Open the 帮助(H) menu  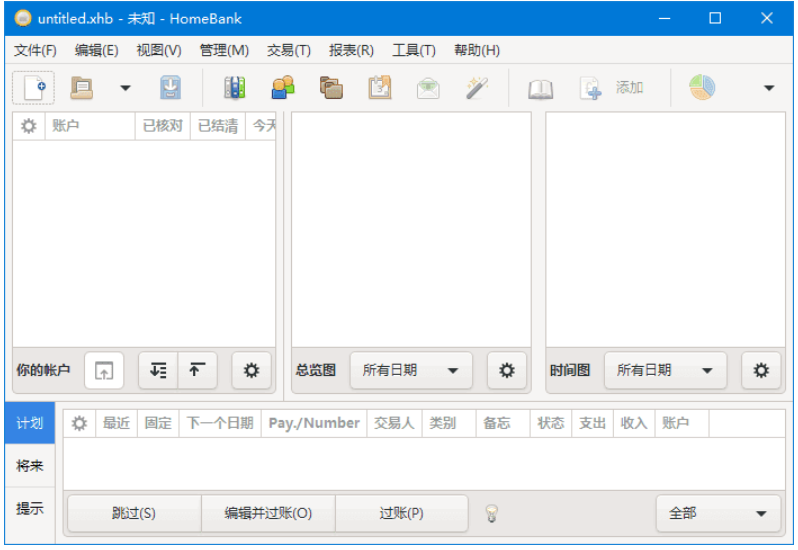pyautogui.click(x=477, y=50)
